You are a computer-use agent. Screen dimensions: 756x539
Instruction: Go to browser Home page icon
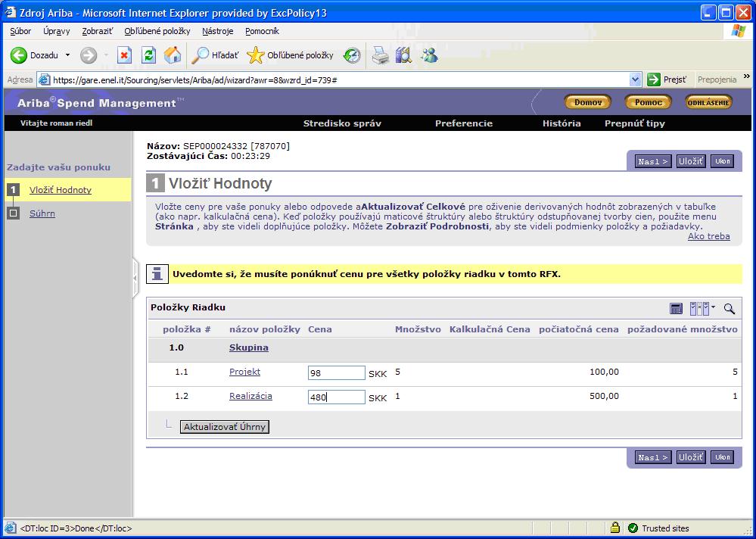coord(173,55)
